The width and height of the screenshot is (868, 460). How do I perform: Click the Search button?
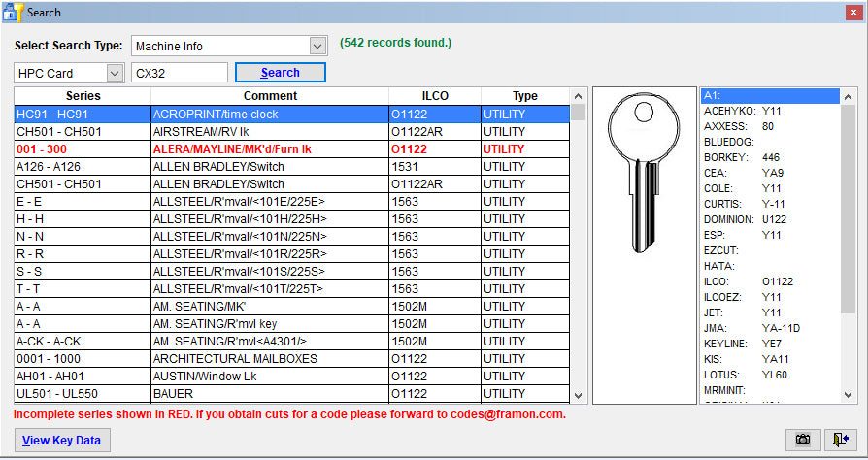tap(280, 73)
